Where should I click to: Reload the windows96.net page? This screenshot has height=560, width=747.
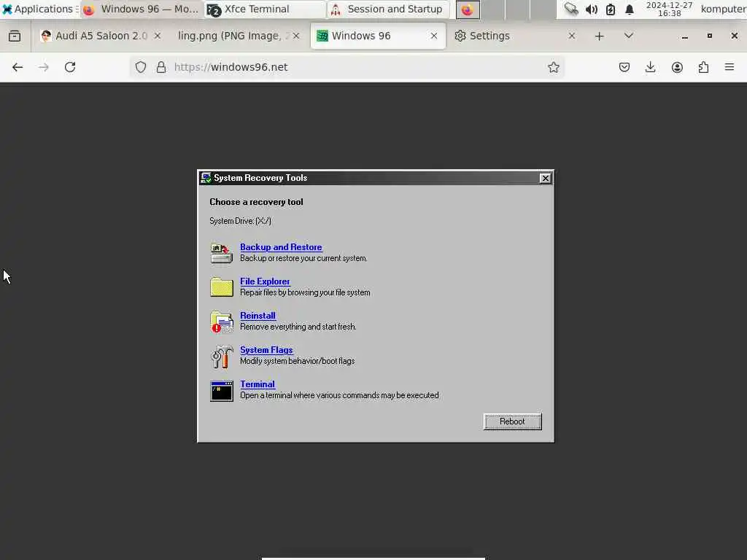(70, 67)
